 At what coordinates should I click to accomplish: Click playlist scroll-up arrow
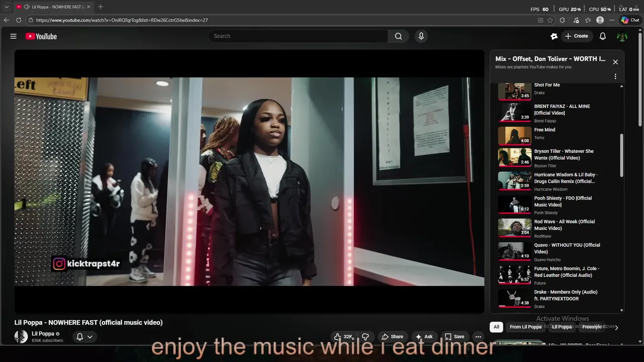click(x=621, y=86)
